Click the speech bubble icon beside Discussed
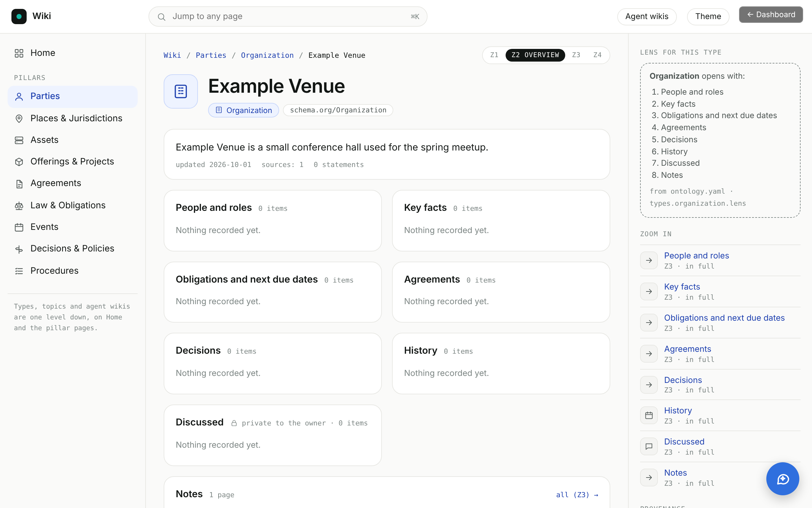812x508 pixels. [649, 446]
